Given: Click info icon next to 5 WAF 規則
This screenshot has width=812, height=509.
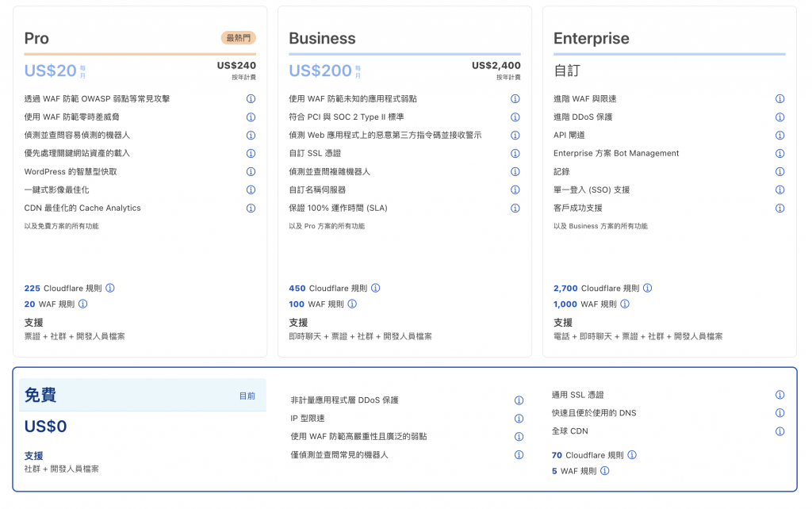Looking at the screenshot, I should 605,471.
